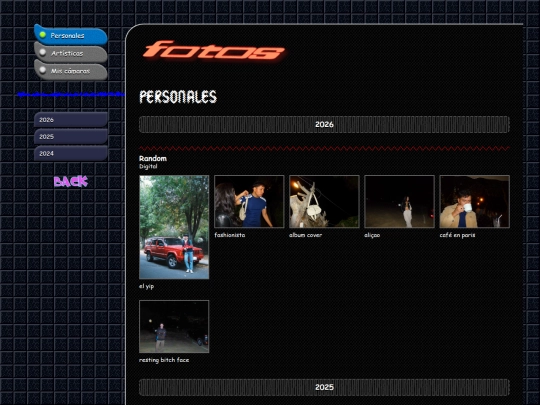Click the 'Random' album title

(153, 158)
